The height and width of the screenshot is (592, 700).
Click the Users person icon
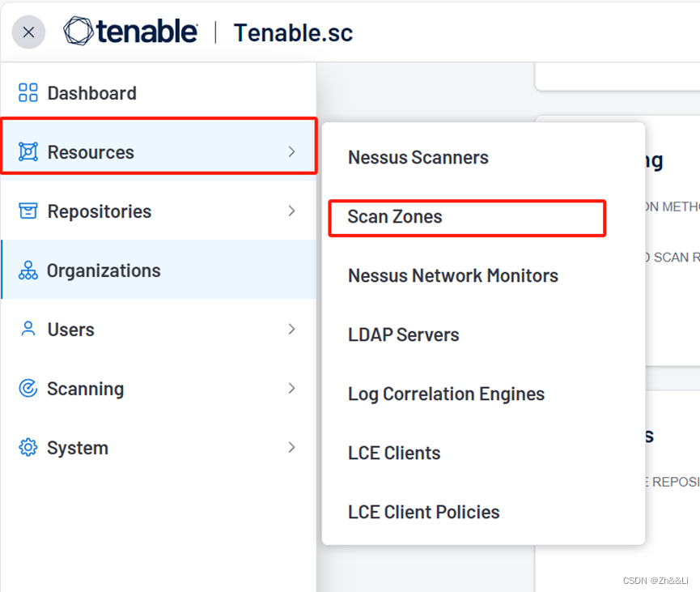(28, 329)
